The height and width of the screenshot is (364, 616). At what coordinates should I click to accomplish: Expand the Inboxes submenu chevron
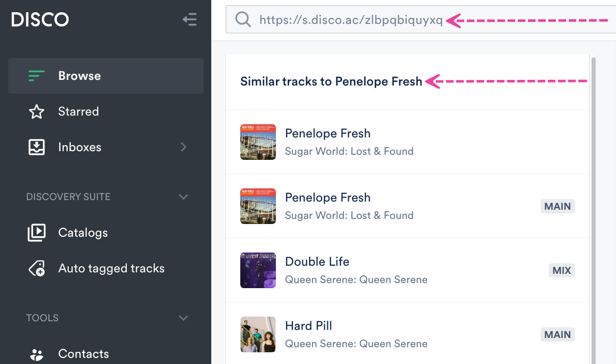(184, 147)
